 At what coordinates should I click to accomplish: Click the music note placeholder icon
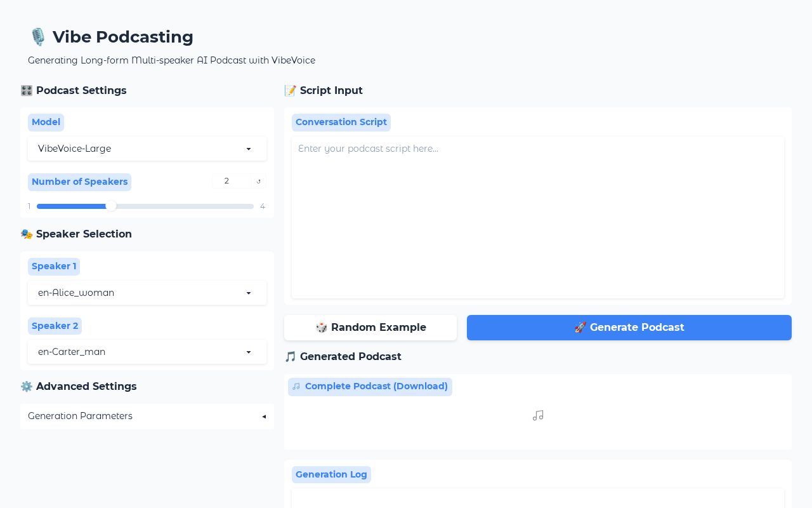pyautogui.click(x=538, y=415)
